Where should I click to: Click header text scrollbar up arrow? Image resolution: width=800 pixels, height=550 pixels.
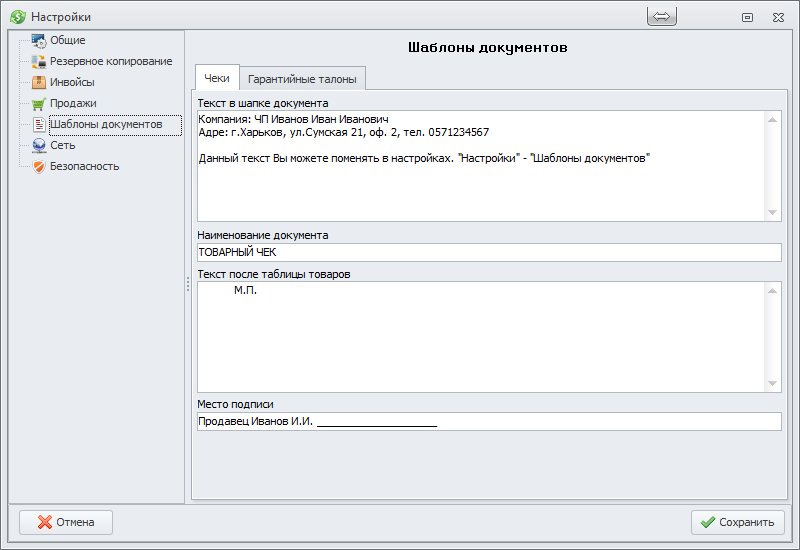click(x=773, y=119)
